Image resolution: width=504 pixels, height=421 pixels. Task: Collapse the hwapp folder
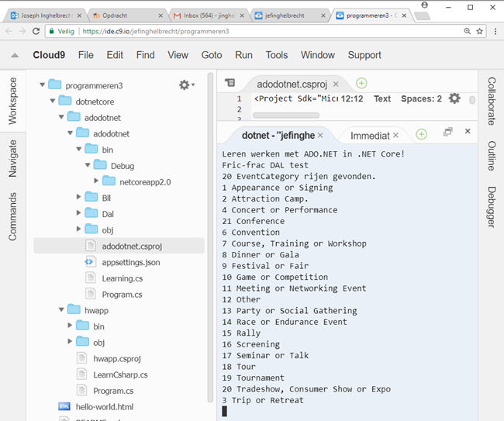61,310
